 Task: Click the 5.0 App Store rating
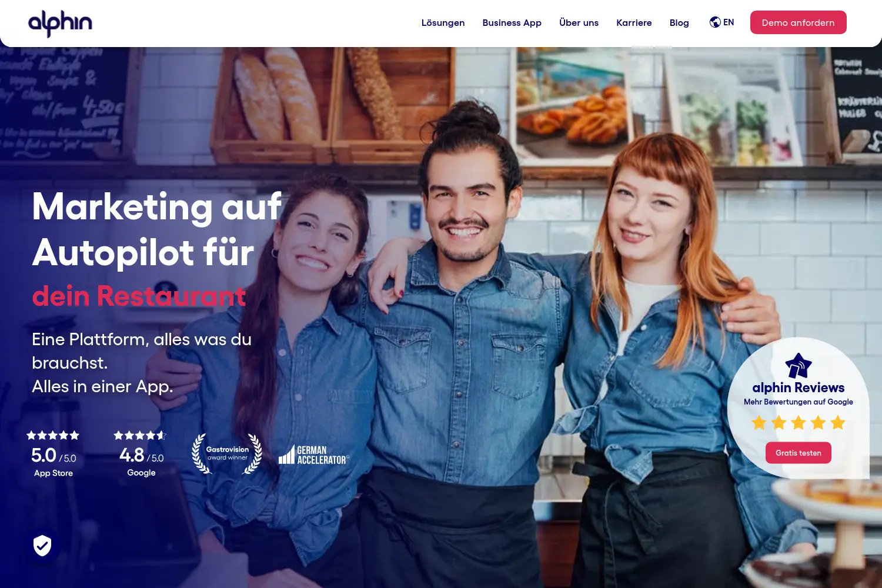coord(54,455)
